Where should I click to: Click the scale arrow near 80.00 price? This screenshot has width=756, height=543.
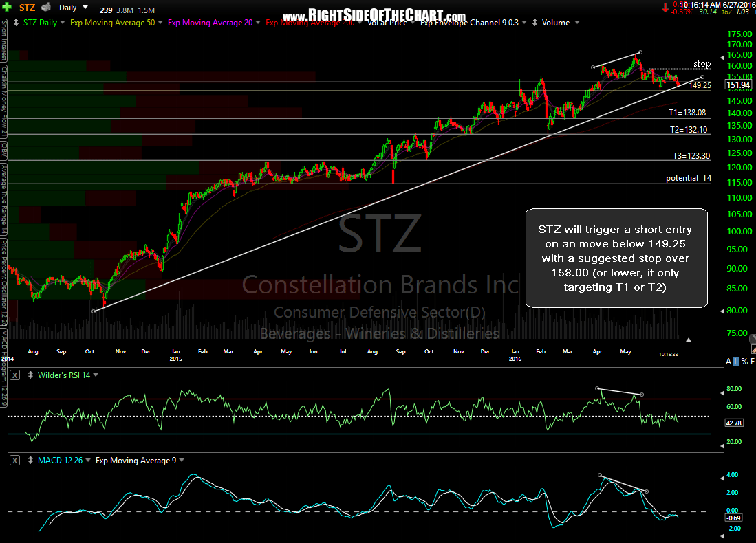[x=722, y=311]
